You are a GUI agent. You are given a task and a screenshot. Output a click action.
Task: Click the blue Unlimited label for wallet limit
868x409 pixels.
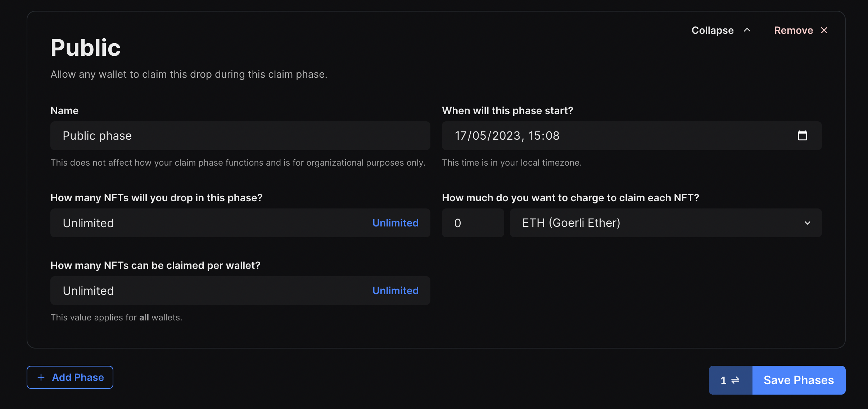(x=395, y=290)
